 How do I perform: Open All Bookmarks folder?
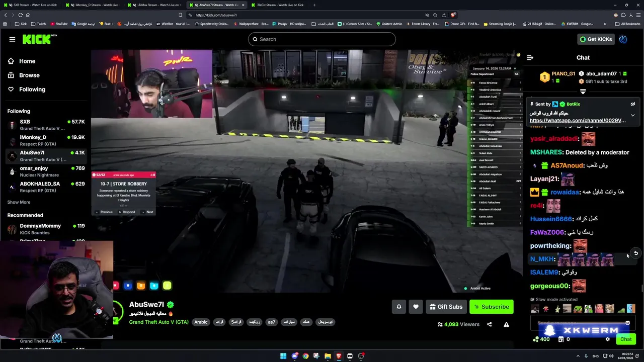coord(627,24)
